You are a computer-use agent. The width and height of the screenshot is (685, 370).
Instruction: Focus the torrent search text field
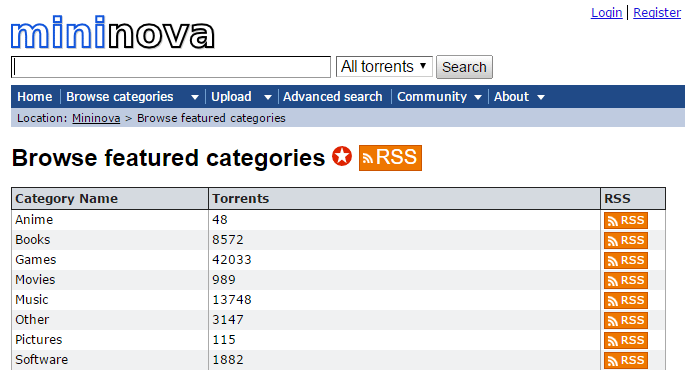tap(171, 67)
